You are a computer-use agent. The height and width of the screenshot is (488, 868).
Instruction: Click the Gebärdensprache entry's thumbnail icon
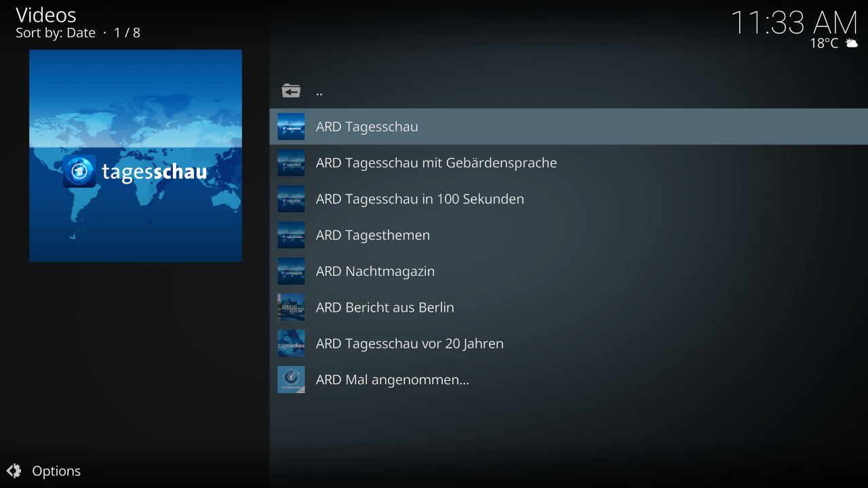(291, 163)
